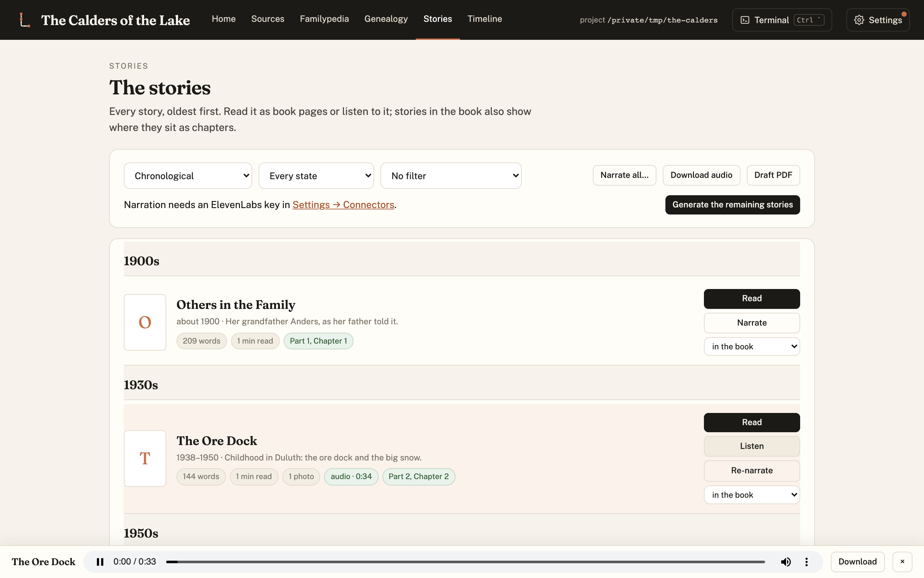
Task: Click the 'T' thumbnail for The Ore Dock
Action: [145, 458]
